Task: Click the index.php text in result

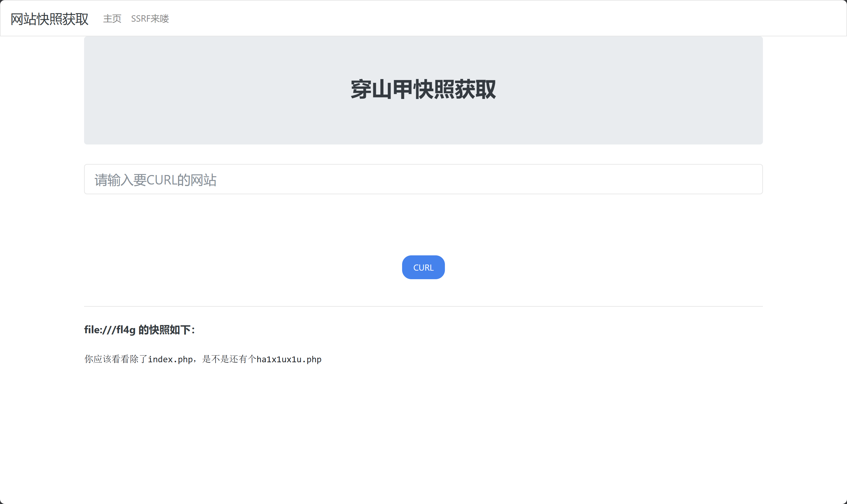Action: pos(170,359)
